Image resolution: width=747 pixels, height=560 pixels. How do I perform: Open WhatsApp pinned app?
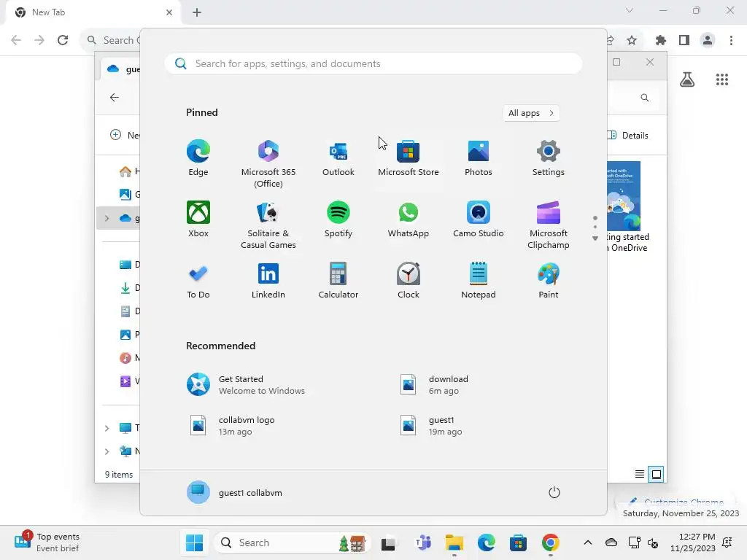click(x=409, y=219)
